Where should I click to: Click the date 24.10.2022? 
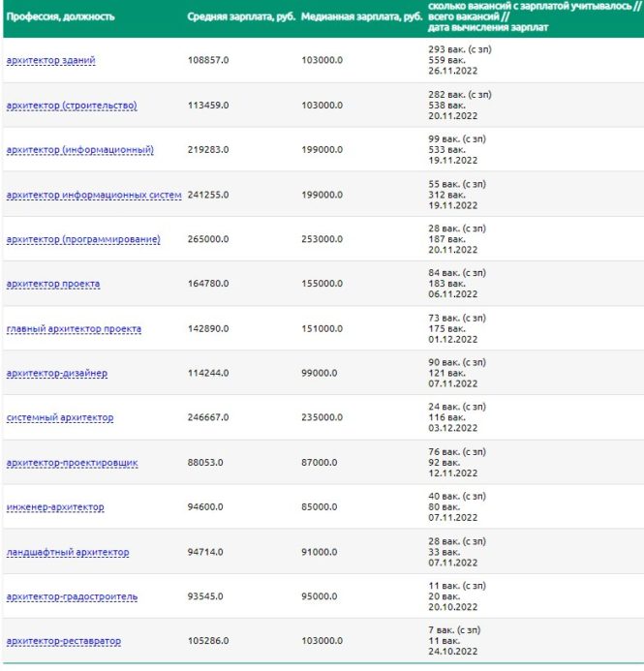pos(452,652)
